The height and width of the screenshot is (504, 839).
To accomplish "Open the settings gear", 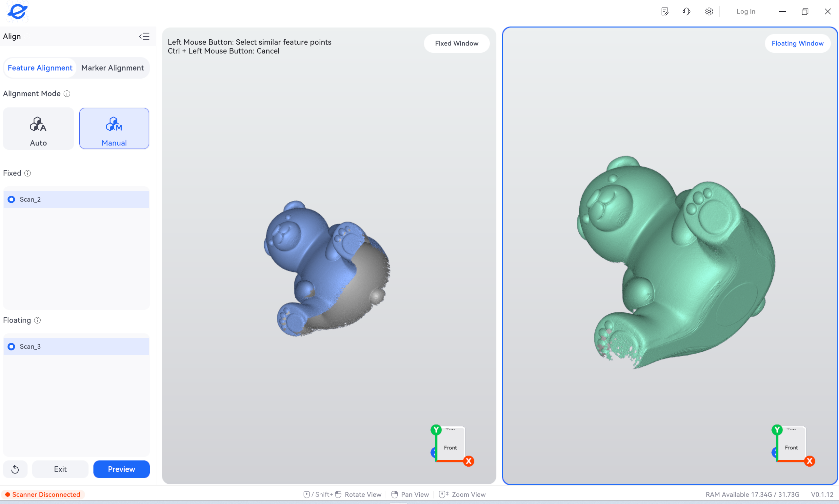I will (x=709, y=11).
